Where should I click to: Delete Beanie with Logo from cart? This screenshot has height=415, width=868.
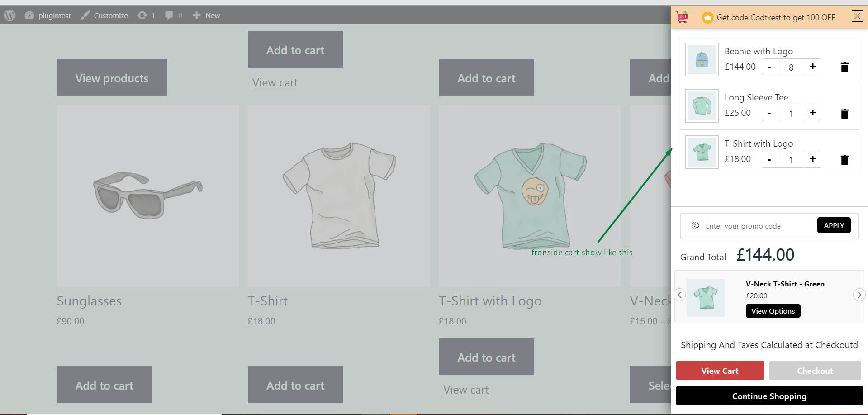coord(844,67)
